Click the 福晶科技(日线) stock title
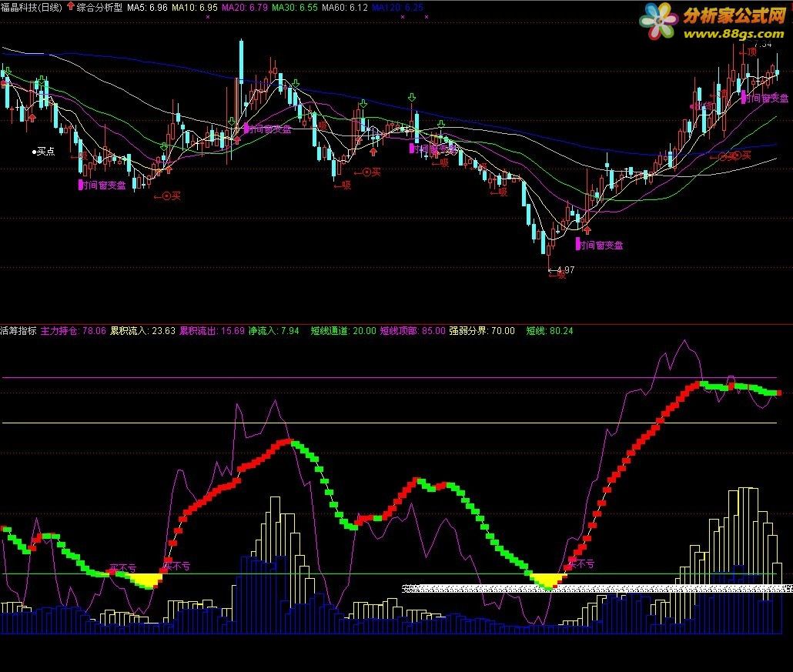 (31, 8)
